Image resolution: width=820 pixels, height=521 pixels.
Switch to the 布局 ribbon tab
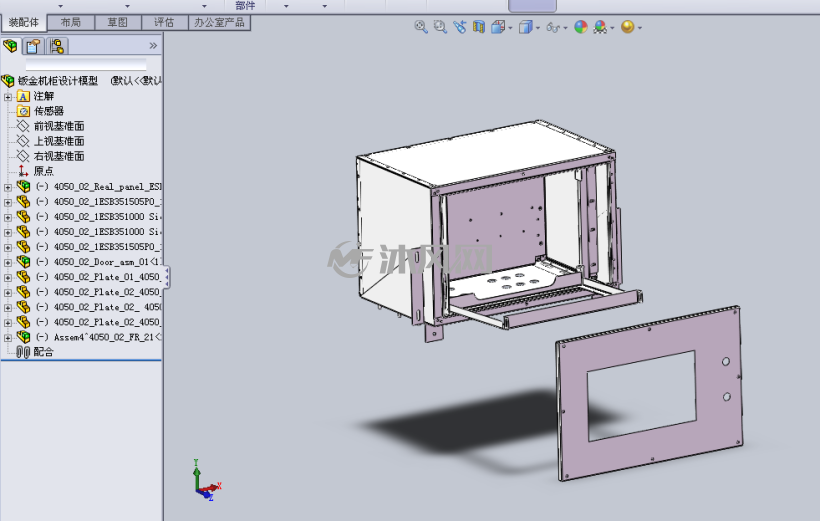(71, 22)
